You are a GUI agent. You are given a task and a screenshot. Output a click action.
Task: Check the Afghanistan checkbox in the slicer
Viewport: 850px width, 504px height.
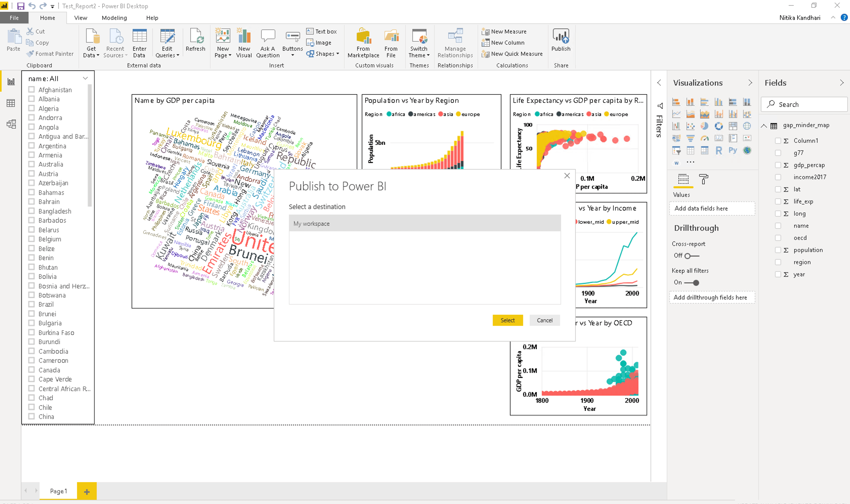(32, 89)
